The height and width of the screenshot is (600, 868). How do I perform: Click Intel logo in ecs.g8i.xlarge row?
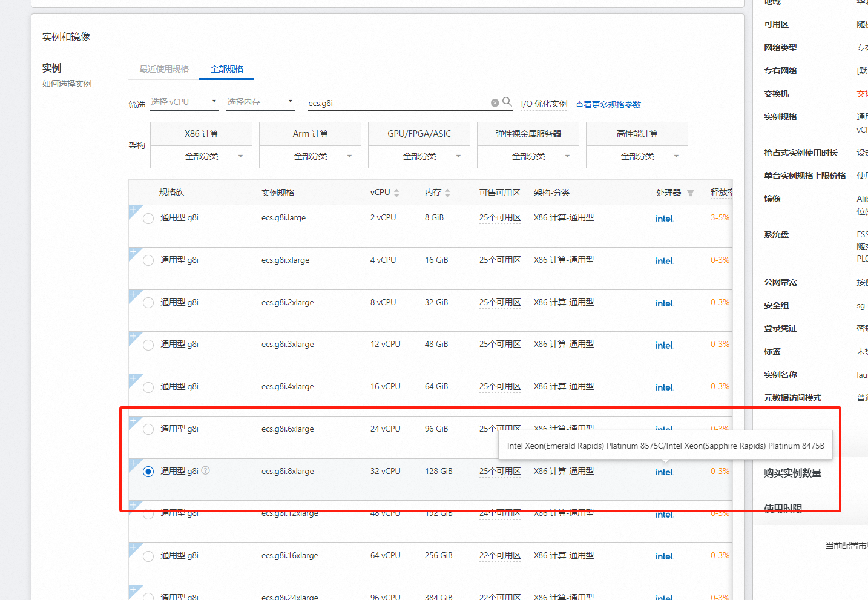[x=664, y=261]
